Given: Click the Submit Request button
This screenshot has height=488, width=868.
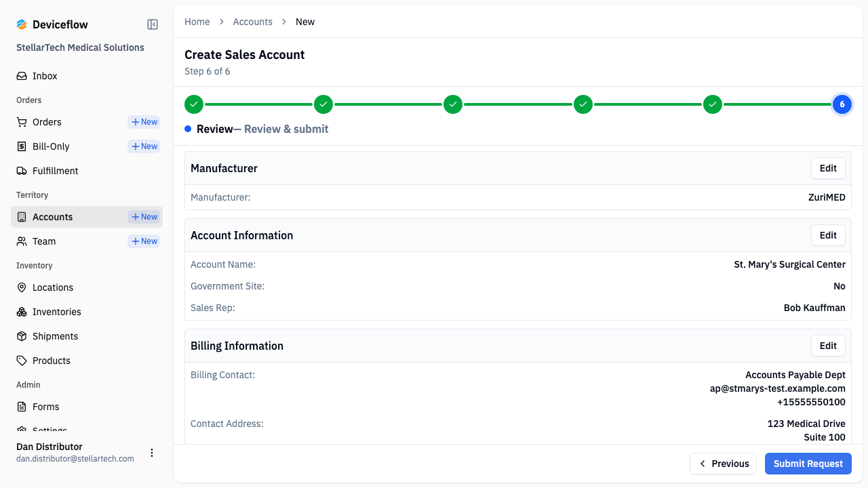Looking at the screenshot, I should pyautogui.click(x=808, y=464).
